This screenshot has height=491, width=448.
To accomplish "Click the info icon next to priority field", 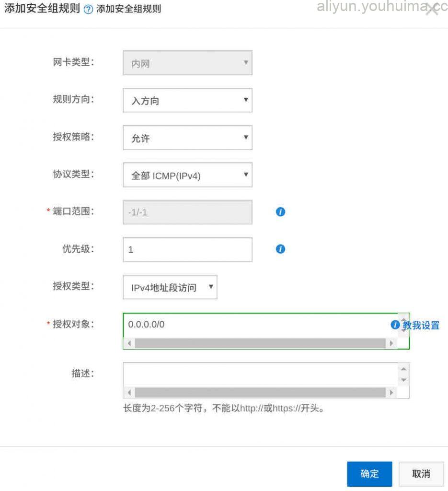I will (280, 249).
